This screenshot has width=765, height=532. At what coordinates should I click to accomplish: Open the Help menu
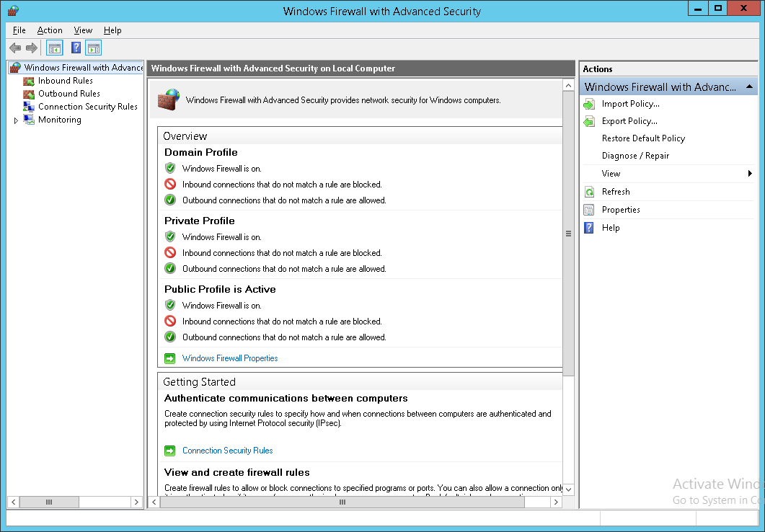(112, 30)
